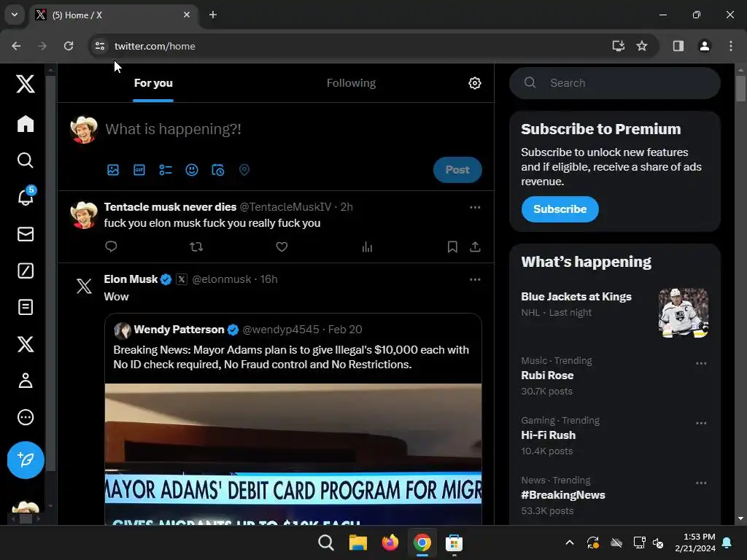Screen dimensions: 747x560
Task: Open More circle-dots icon in sidebar
Action: point(26,417)
